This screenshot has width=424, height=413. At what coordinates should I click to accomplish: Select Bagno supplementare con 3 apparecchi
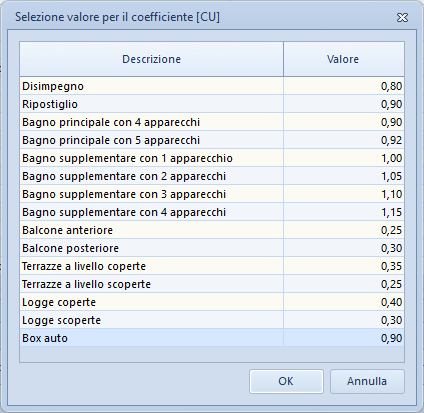(212, 194)
